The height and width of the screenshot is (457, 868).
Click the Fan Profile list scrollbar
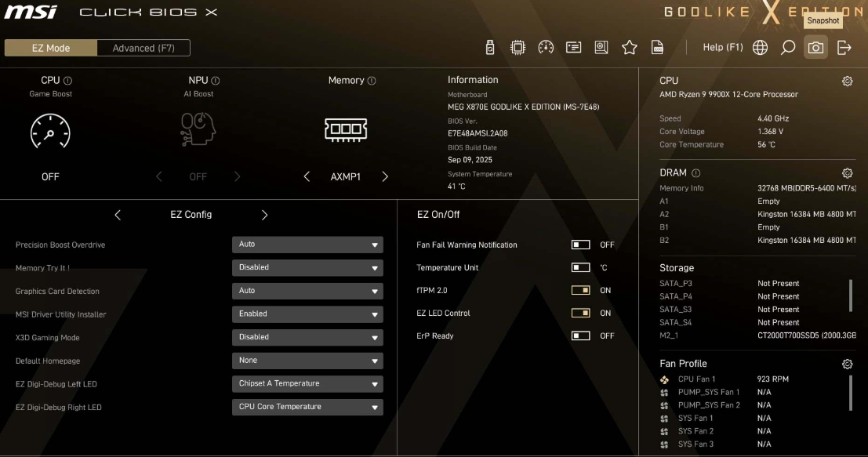[851, 394]
